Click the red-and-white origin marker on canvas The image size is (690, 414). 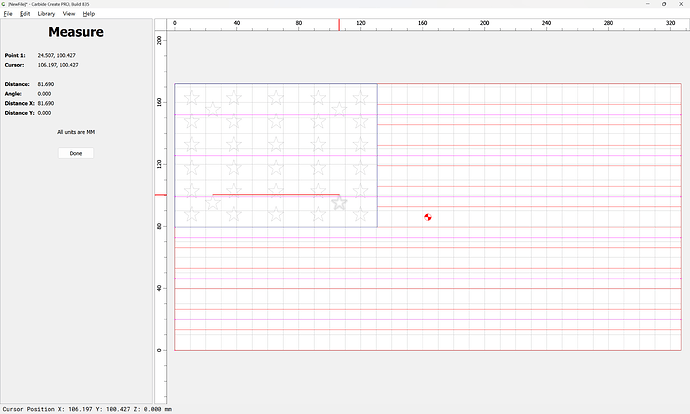point(427,217)
